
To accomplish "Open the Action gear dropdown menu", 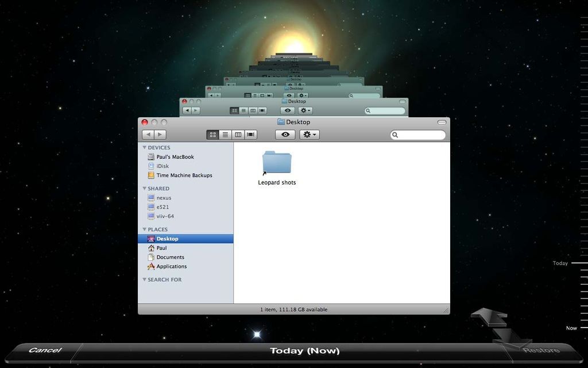I will coord(310,135).
